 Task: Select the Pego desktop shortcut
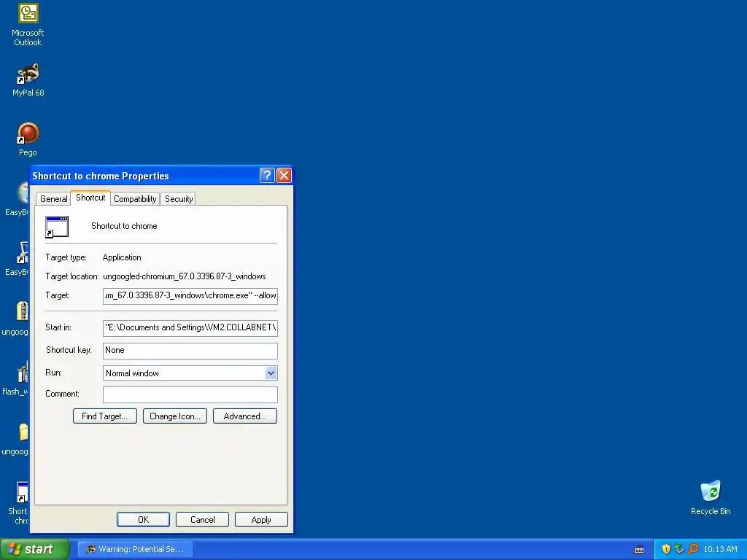pos(28,139)
